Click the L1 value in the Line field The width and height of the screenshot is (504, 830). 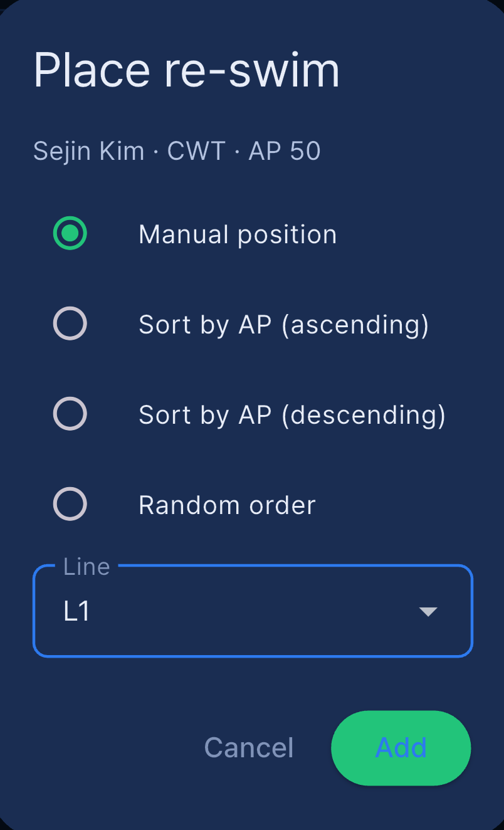click(x=77, y=612)
